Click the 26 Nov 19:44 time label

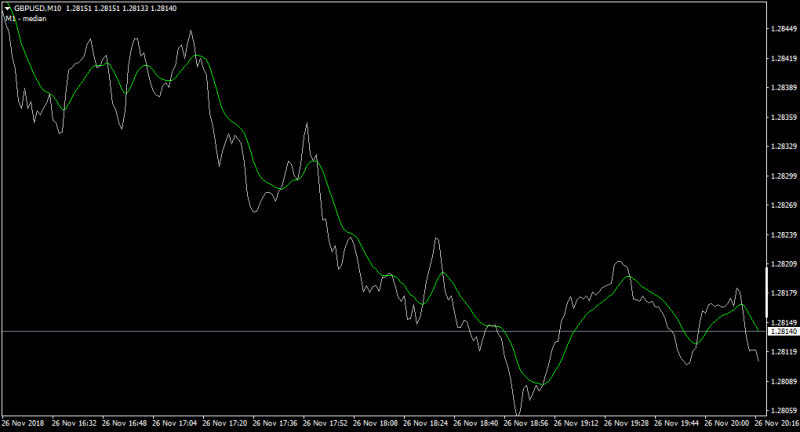point(676,423)
